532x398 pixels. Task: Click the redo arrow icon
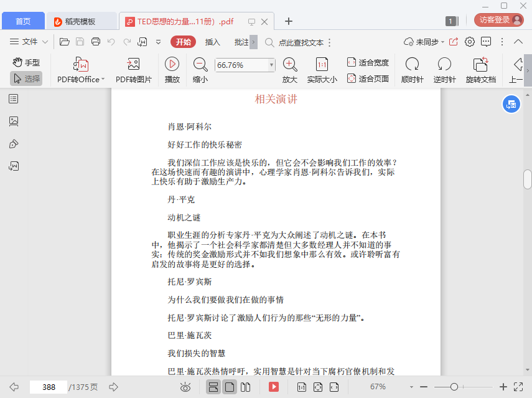coord(127,42)
